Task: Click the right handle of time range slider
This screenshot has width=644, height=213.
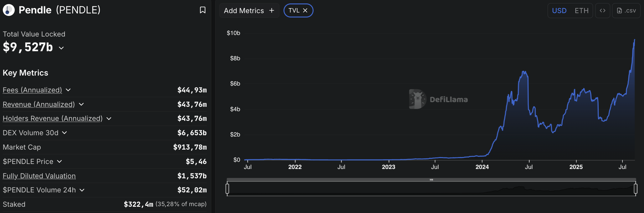Action: tap(636, 189)
